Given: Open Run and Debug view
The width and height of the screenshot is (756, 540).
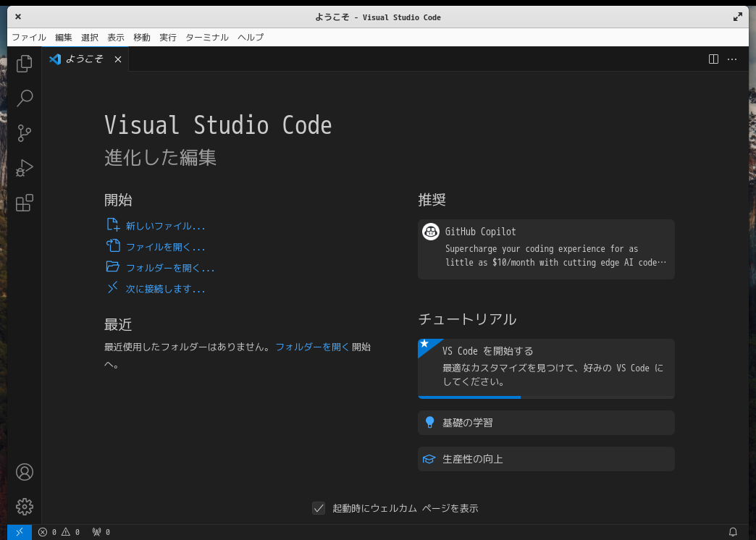Looking at the screenshot, I should coord(24,168).
